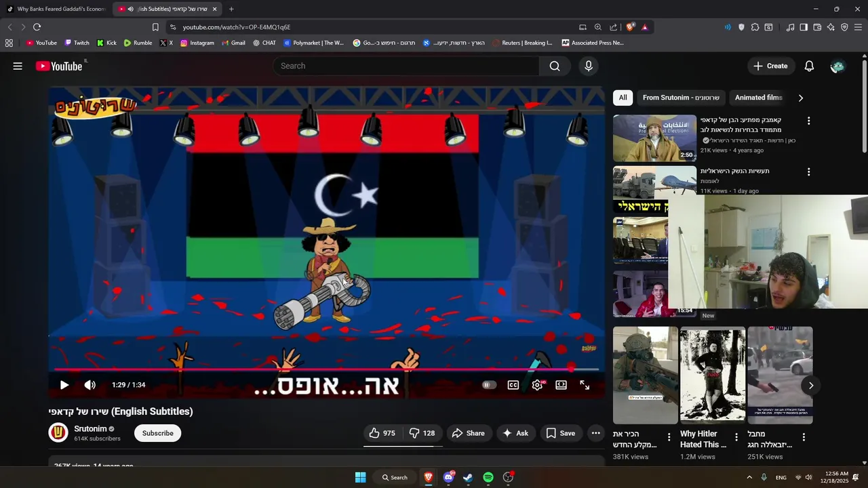Open the Brave Rewards triangle icon

point(644,27)
